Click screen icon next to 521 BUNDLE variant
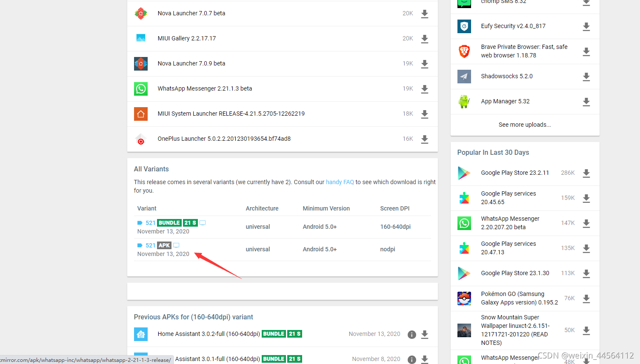 coord(203,223)
